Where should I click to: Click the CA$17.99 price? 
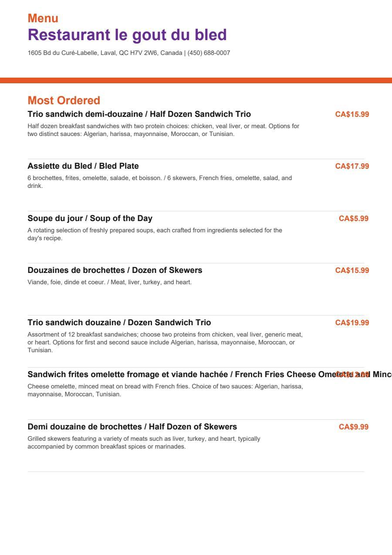coord(352,166)
